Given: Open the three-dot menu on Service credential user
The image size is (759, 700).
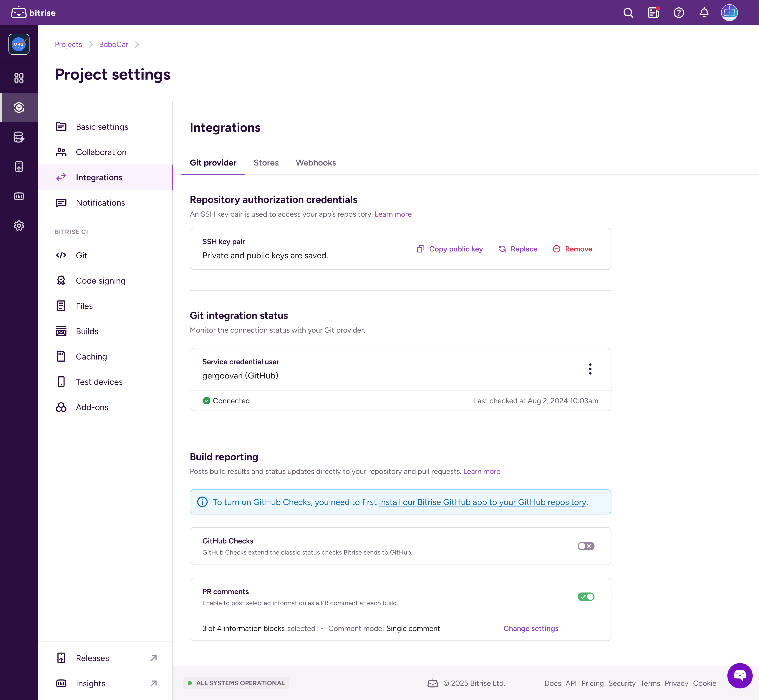Looking at the screenshot, I should [x=590, y=369].
